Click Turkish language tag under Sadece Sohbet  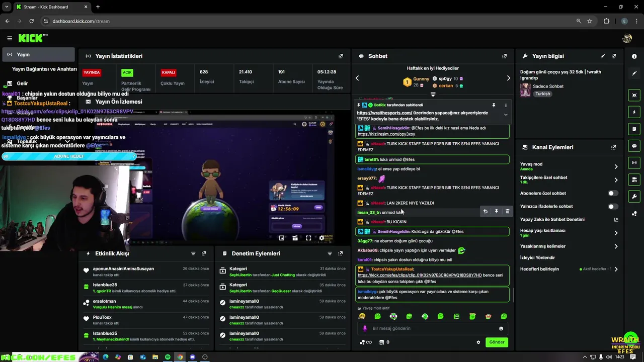click(542, 94)
